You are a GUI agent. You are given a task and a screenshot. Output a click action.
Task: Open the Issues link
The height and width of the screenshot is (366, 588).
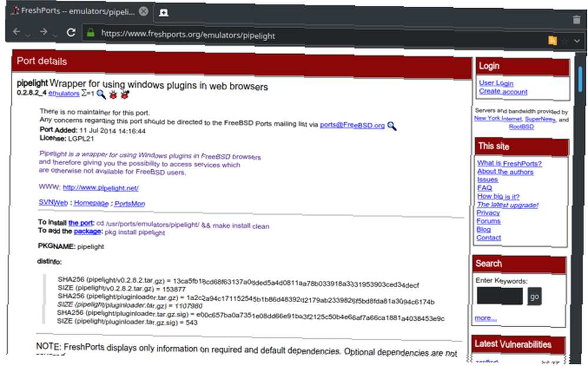487,179
